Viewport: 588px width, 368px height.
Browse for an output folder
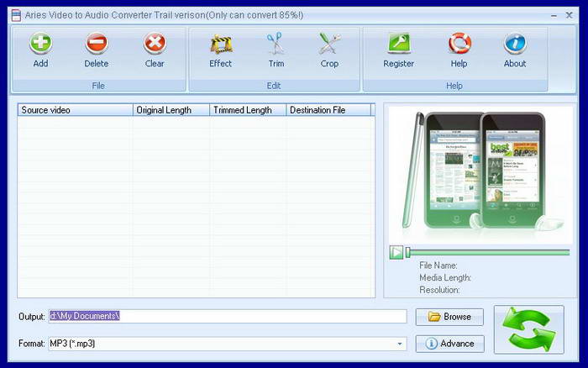pos(449,317)
